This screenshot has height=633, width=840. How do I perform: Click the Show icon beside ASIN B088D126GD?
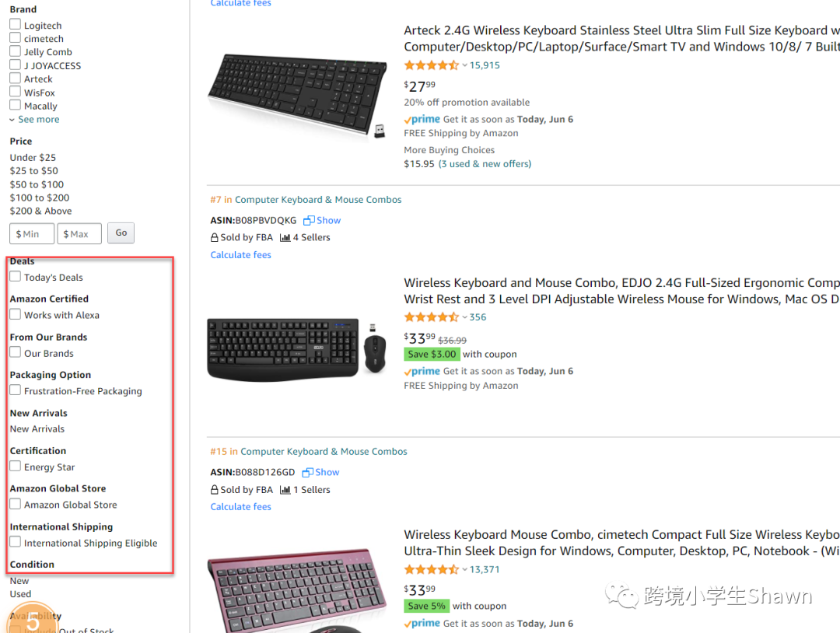pyautogui.click(x=308, y=473)
